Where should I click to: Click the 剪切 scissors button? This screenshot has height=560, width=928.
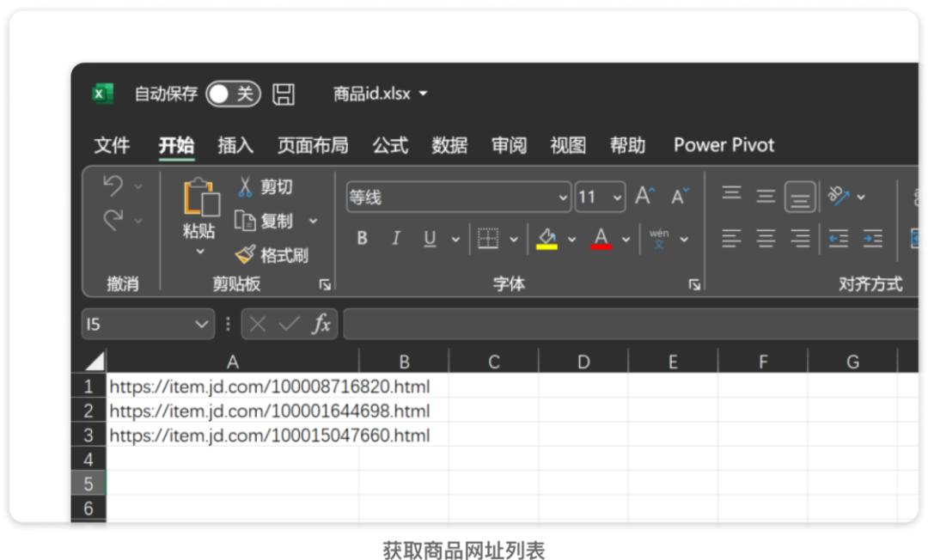265,187
